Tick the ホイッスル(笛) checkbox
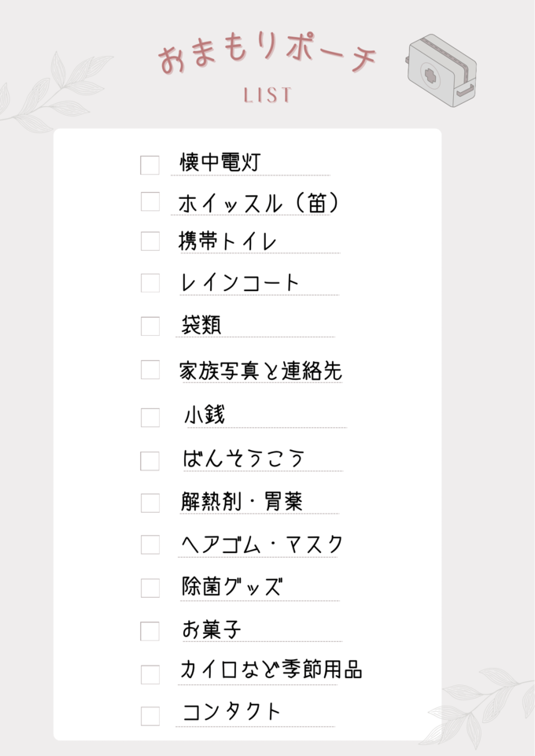The image size is (535, 756). click(x=150, y=201)
